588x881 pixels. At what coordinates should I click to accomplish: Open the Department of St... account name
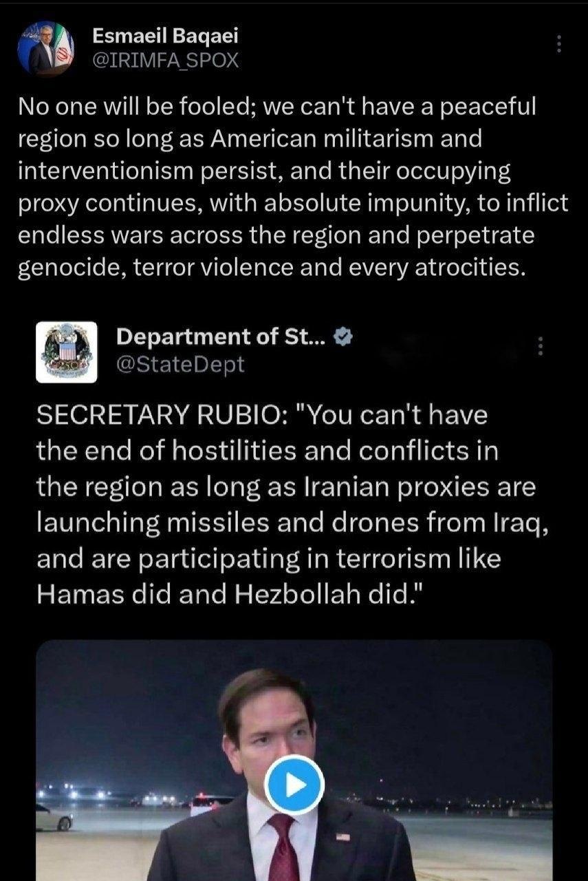click(223, 337)
